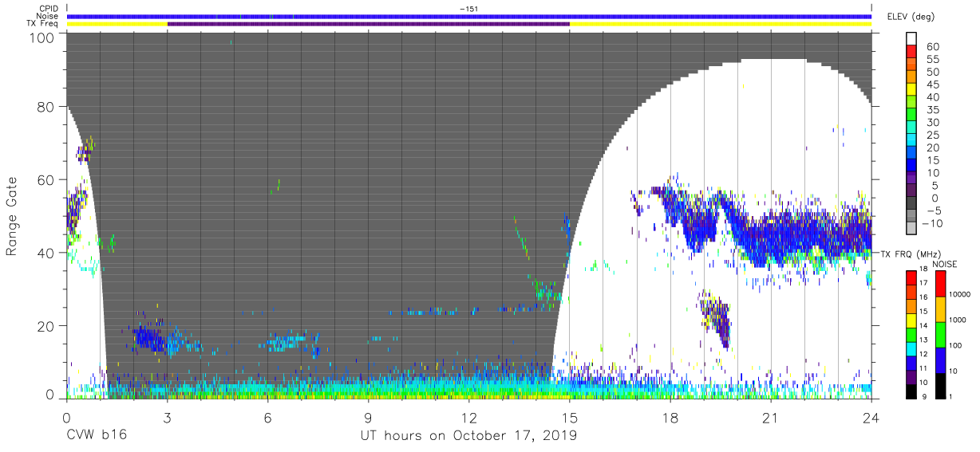
Task: Click the '16' label on the TX FRQ colorbar
Action: (923, 297)
